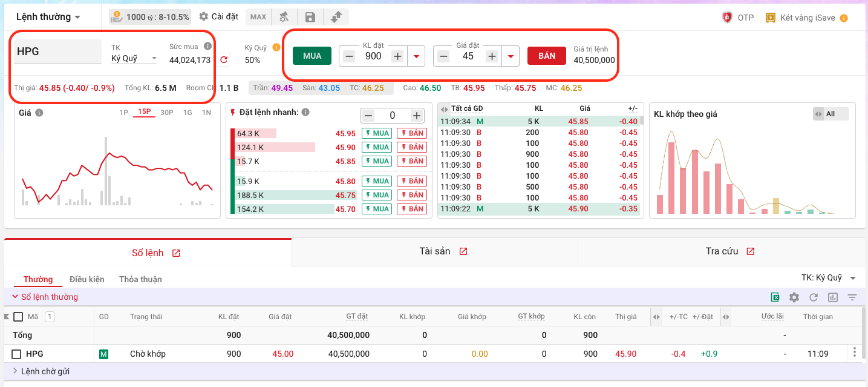868x387 pixels.
Task: Increase Giá đặt price with plus
Action: [492, 56]
